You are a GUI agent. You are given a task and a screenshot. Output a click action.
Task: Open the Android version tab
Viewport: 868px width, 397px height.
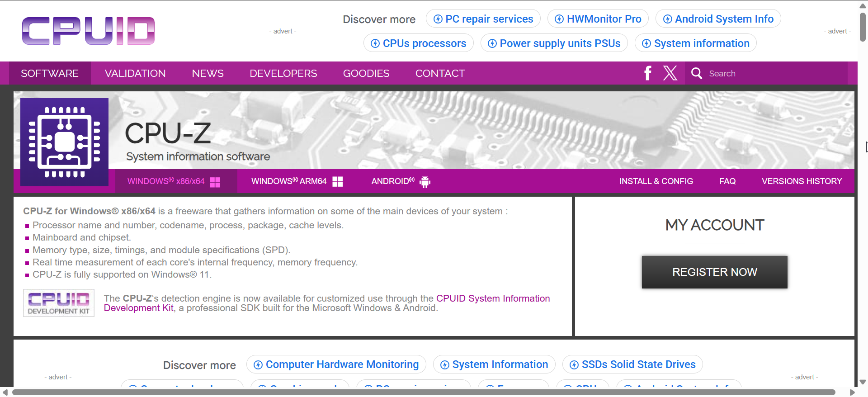point(401,181)
